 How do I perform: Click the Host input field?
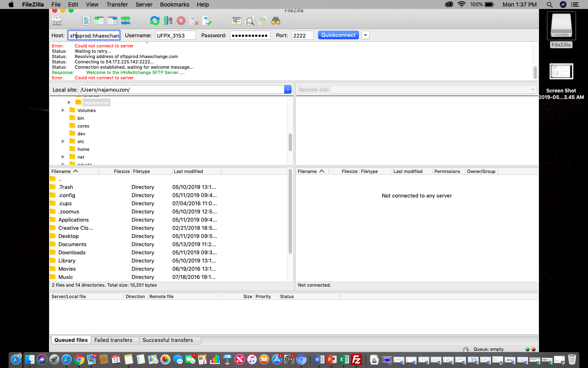point(94,36)
